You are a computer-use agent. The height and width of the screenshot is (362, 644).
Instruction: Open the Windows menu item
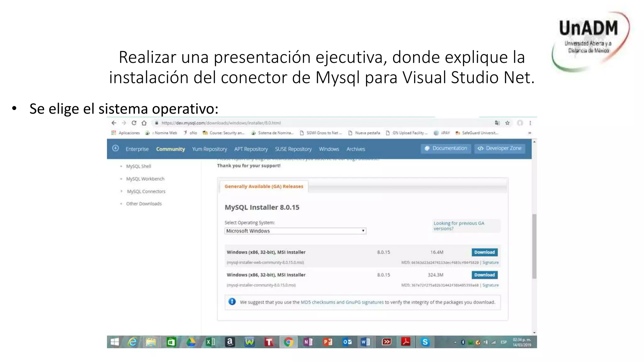329,149
